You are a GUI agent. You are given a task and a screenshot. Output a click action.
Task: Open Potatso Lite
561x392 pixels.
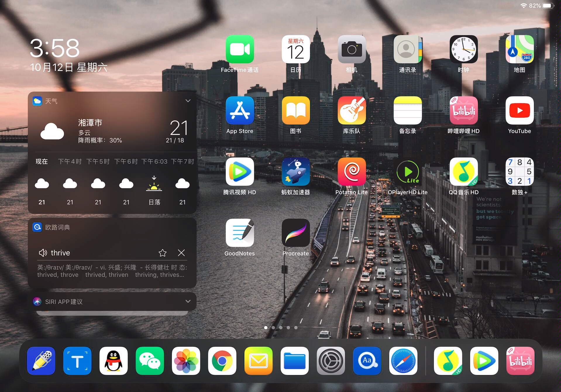[x=352, y=172]
